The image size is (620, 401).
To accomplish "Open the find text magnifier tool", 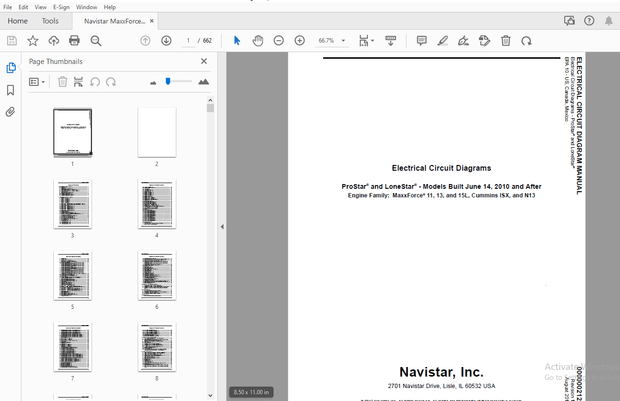I will pos(96,41).
